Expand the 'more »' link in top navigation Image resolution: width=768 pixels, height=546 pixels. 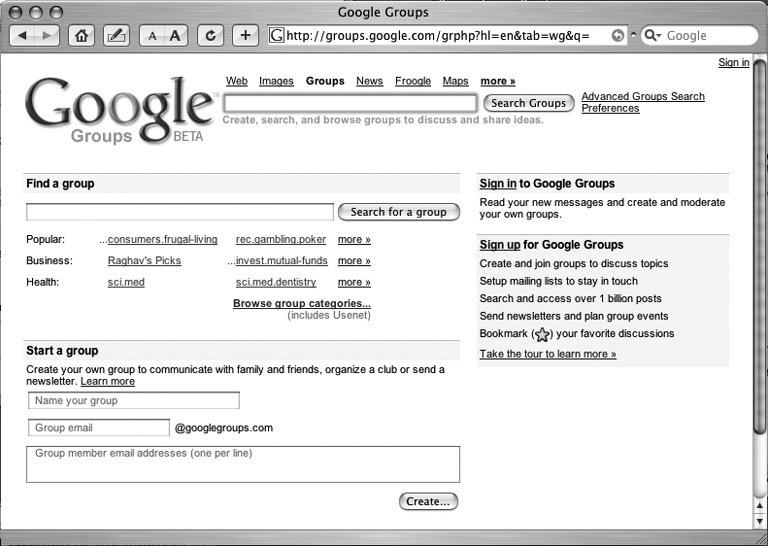click(497, 81)
